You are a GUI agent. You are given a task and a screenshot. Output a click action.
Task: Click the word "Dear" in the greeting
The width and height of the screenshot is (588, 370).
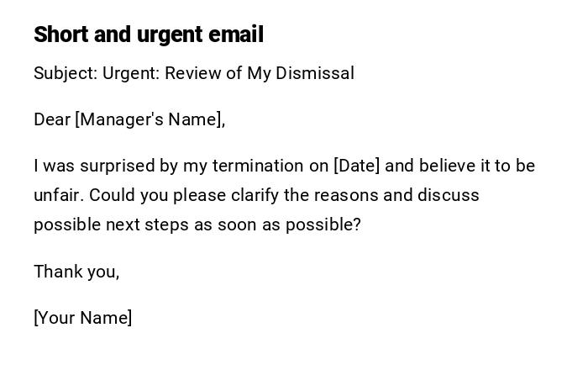(x=51, y=119)
